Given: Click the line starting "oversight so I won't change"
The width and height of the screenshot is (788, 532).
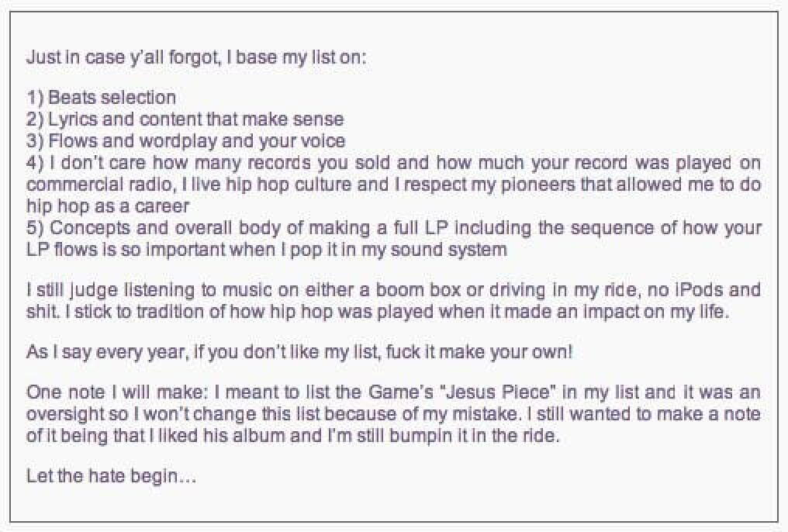Looking at the screenshot, I should [393, 413].
